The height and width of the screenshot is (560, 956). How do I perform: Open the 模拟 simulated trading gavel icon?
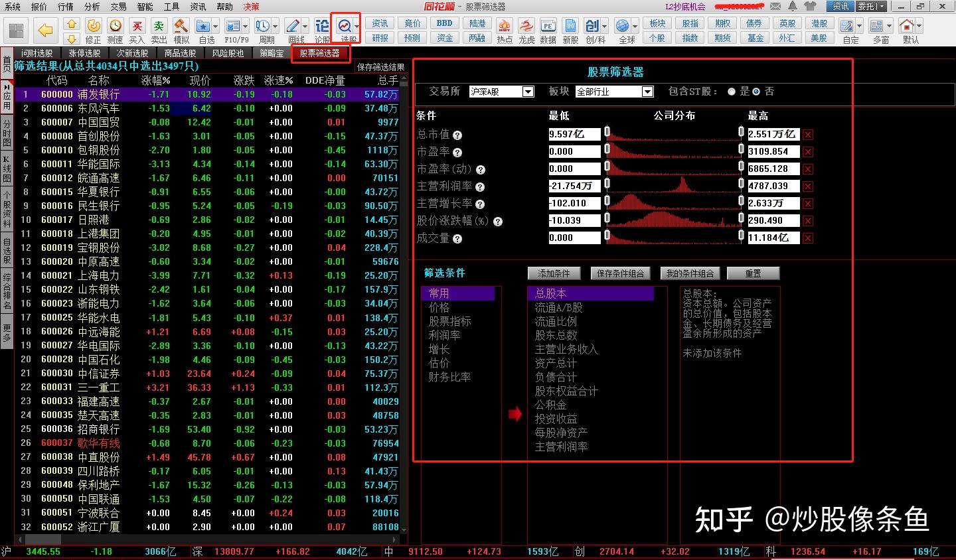point(181,26)
